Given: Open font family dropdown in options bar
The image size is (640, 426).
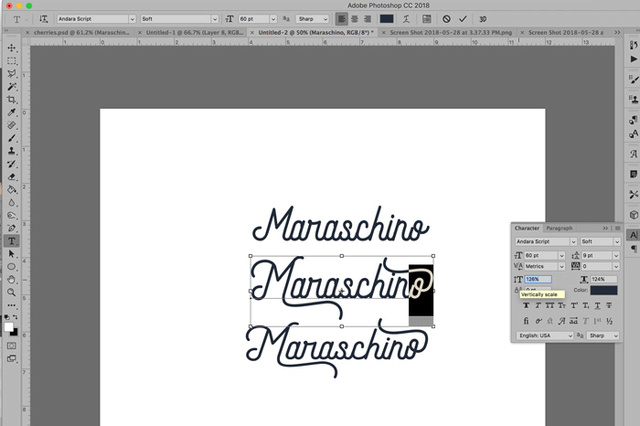Looking at the screenshot, I should pyautogui.click(x=132, y=19).
